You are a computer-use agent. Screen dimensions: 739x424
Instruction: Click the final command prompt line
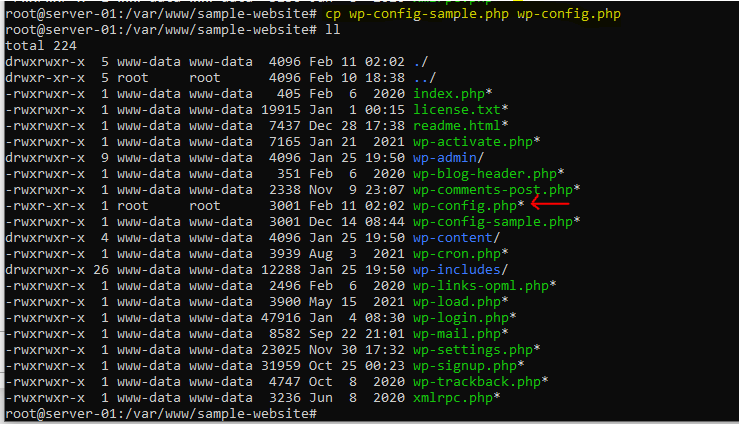(161, 414)
